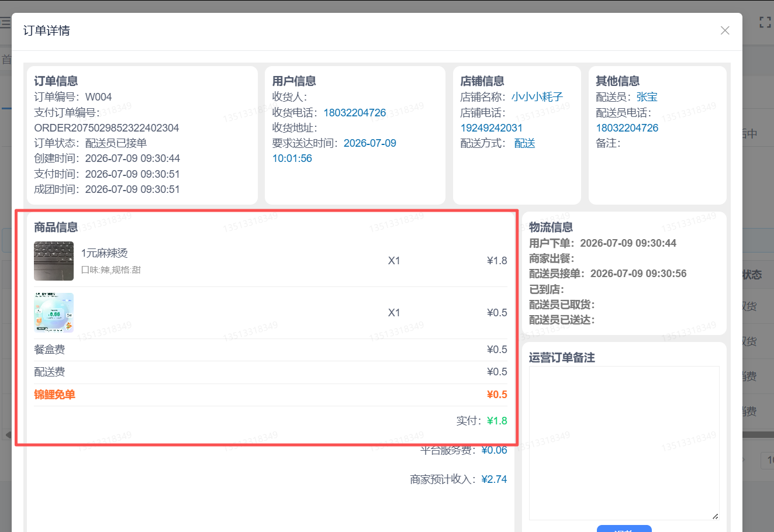The image size is (774, 532).
Task: Click store phone number 19249242031
Action: (492, 128)
